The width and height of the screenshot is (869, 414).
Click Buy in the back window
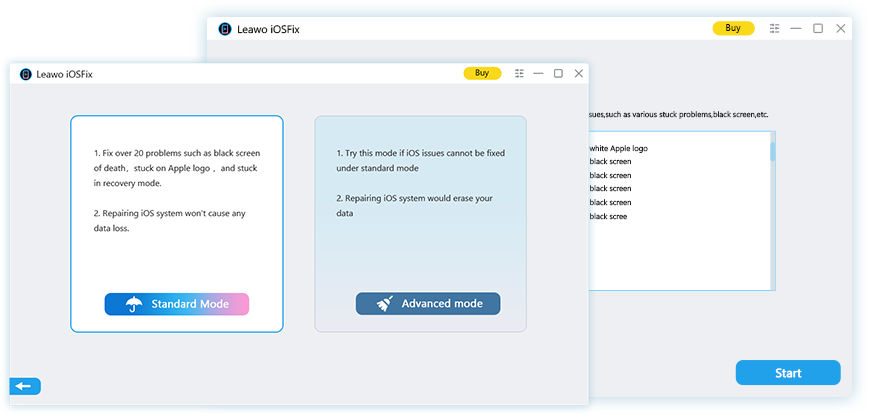(733, 28)
